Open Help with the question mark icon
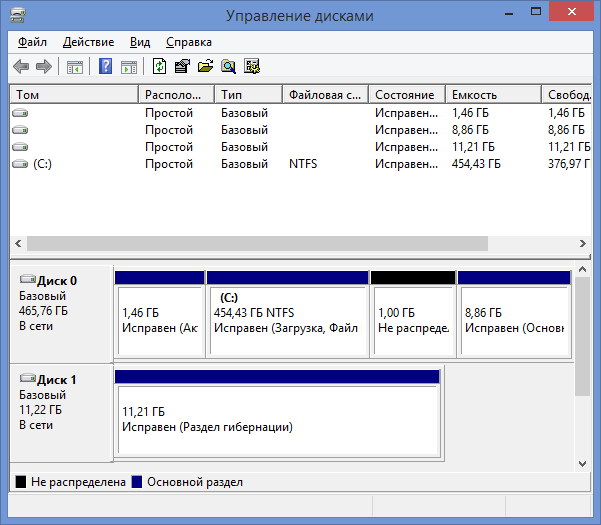 tap(105, 66)
